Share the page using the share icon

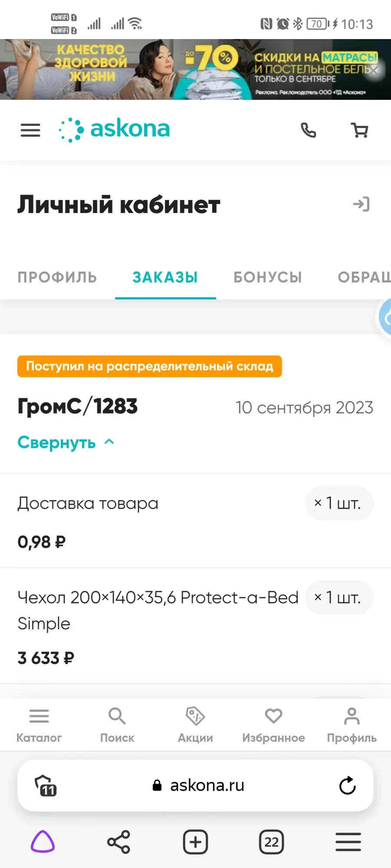[x=119, y=842]
